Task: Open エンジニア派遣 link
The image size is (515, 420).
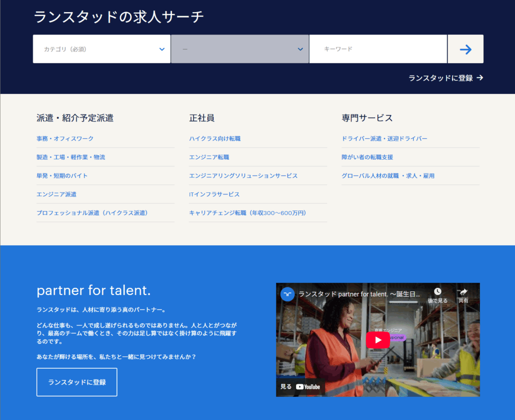Action: click(56, 194)
